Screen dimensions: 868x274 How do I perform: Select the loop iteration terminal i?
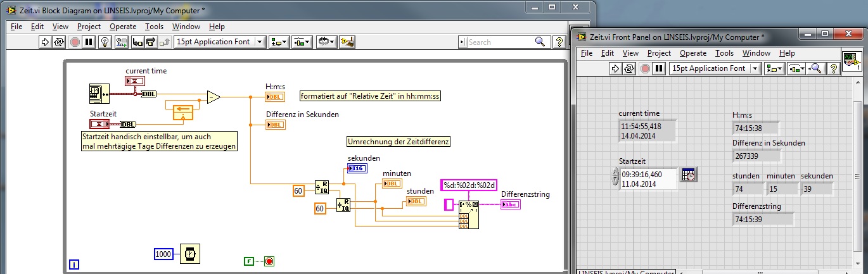74,265
